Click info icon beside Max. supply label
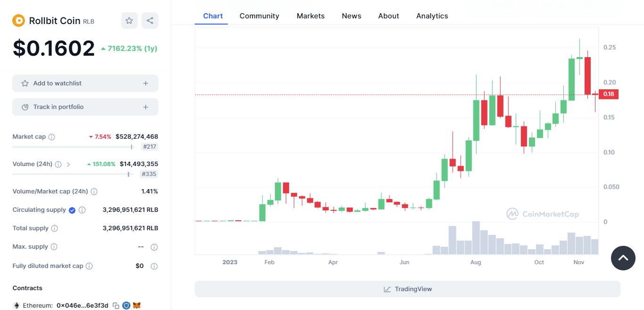644x310 pixels. click(54, 247)
